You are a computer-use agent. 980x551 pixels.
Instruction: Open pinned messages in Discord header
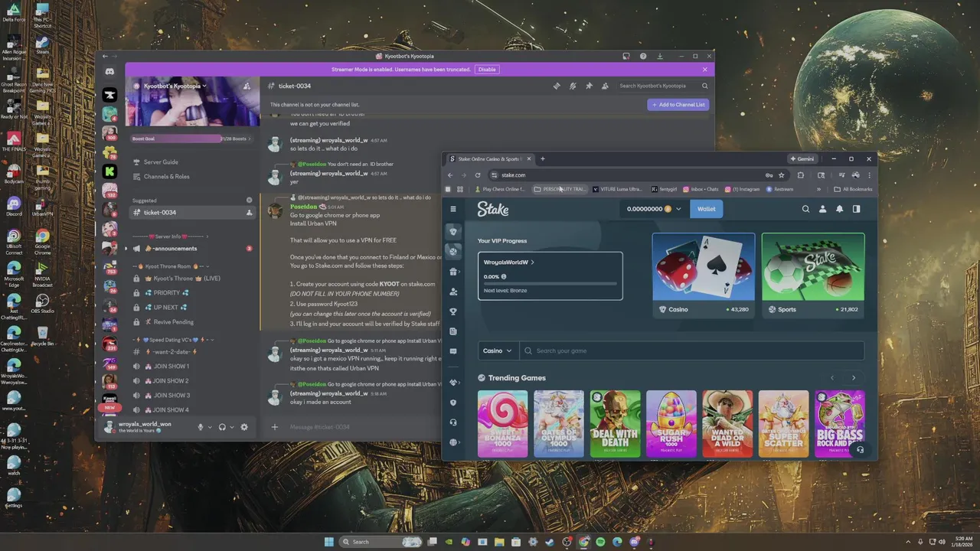tap(589, 86)
